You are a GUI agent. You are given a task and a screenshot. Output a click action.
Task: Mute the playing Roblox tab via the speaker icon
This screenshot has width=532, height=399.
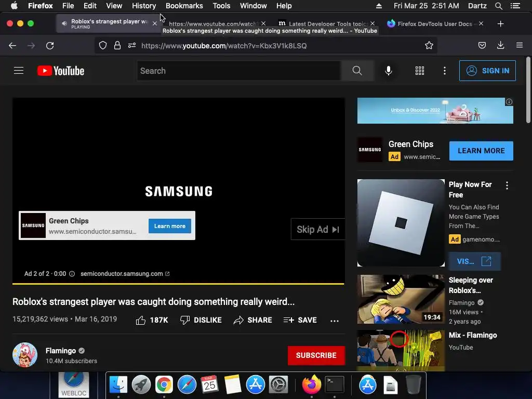pyautogui.click(x=64, y=23)
